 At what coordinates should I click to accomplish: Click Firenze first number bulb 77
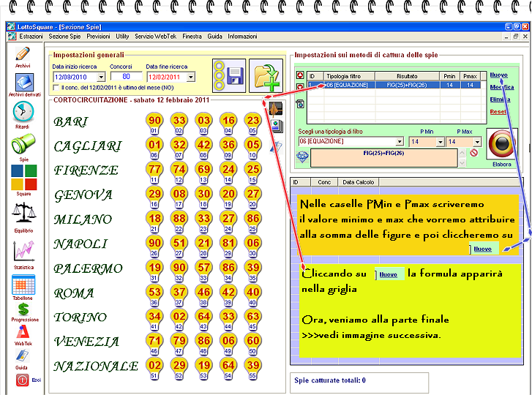pyautogui.click(x=154, y=172)
